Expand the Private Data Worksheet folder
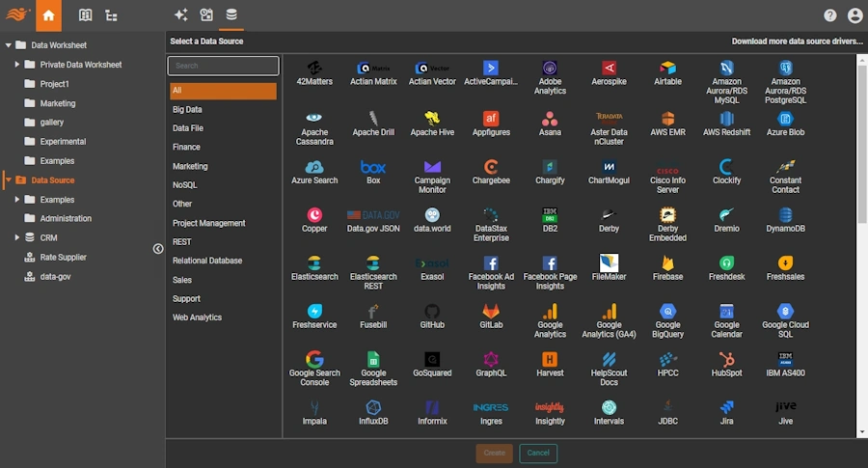 (x=17, y=65)
